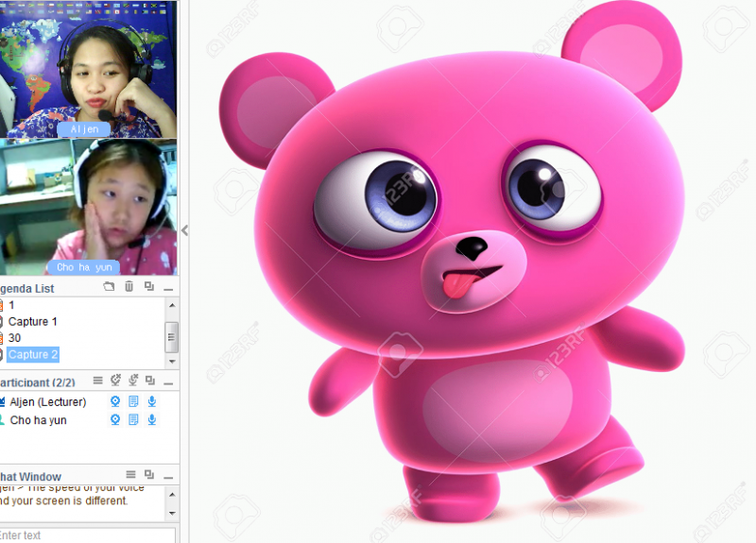Select agenda item 30
Image resolution: width=756 pixels, height=543 pixels.
tap(15, 338)
